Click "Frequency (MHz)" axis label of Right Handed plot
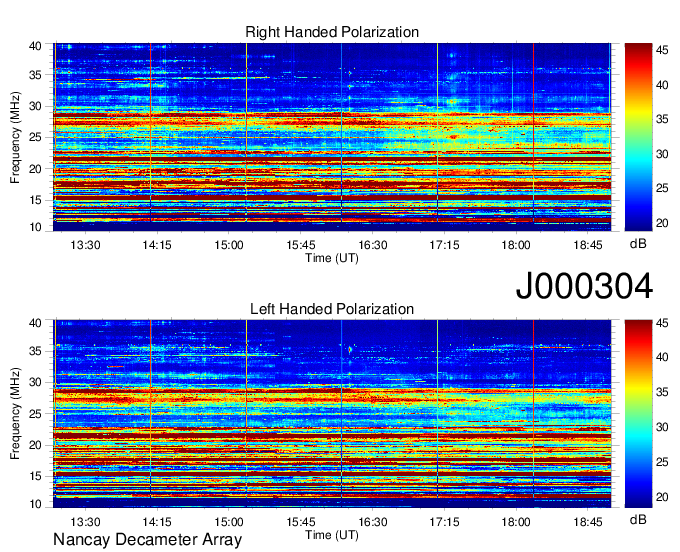 tap(15, 137)
